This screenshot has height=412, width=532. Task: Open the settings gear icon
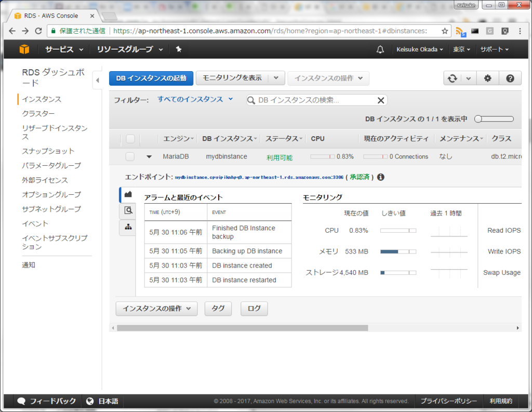click(487, 78)
